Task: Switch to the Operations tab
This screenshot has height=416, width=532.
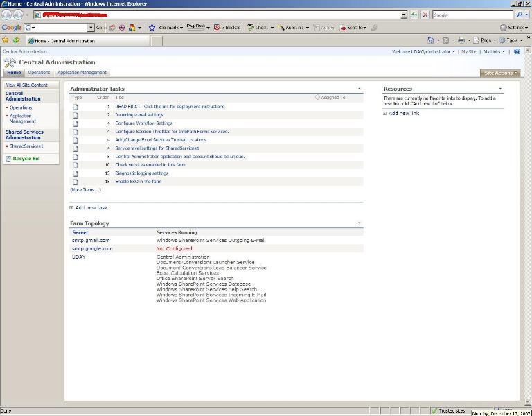Action: pos(39,73)
